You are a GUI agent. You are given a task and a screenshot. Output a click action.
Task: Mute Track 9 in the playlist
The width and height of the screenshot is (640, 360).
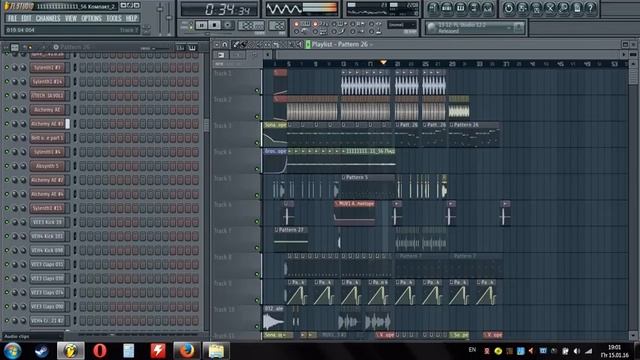tap(257, 300)
